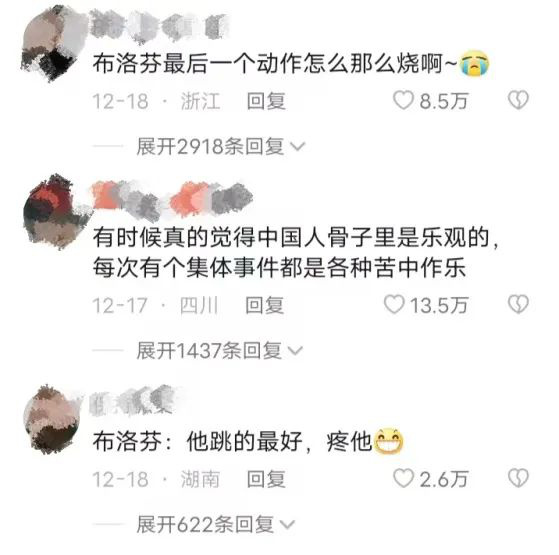Screen dimensions: 559x555
Task: Open the third commenter's avatar profile
Action: (x=53, y=420)
